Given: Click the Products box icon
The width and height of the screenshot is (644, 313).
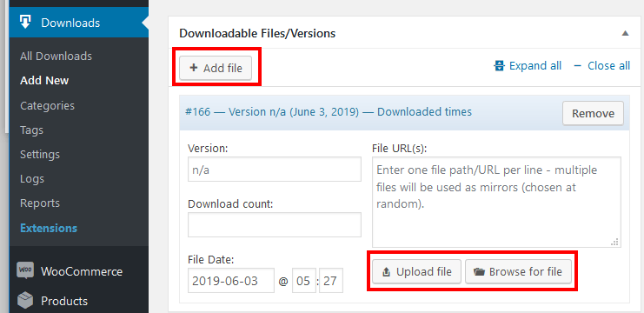Looking at the screenshot, I should pyautogui.click(x=25, y=301).
